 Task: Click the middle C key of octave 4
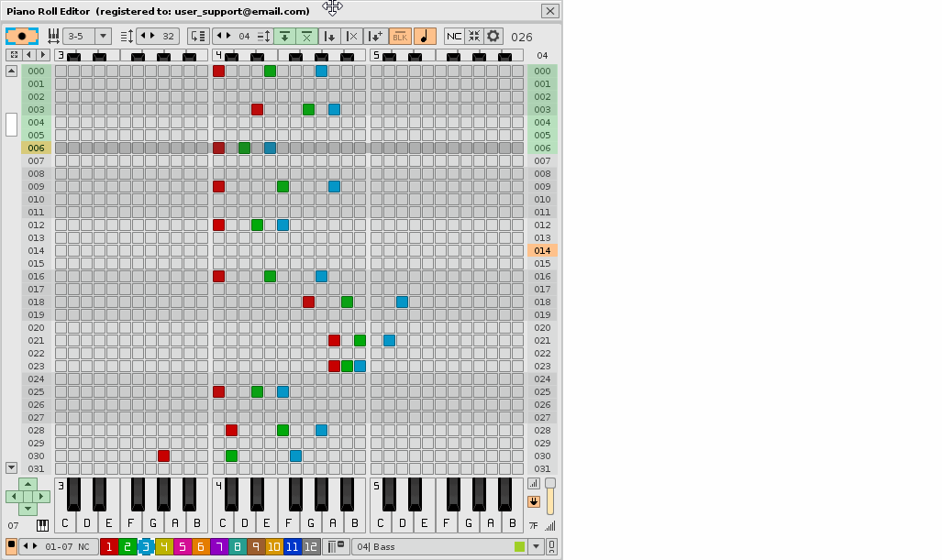click(x=221, y=524)
